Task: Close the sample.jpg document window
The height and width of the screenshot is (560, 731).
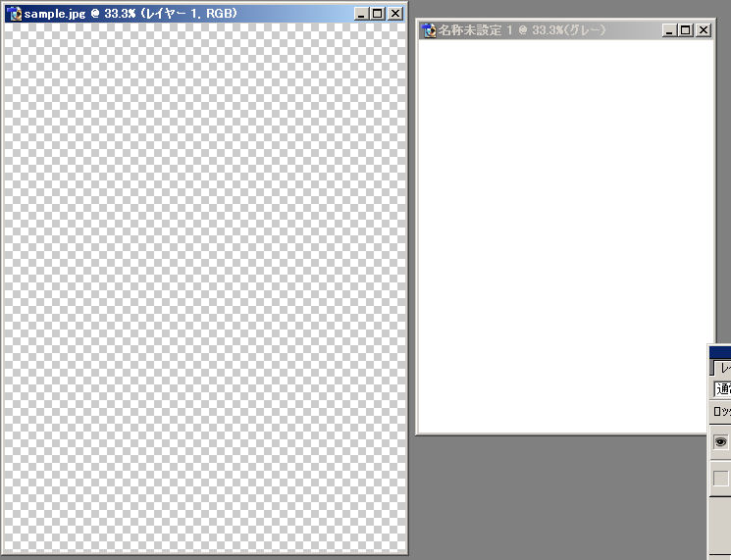Action: [394, 14]
